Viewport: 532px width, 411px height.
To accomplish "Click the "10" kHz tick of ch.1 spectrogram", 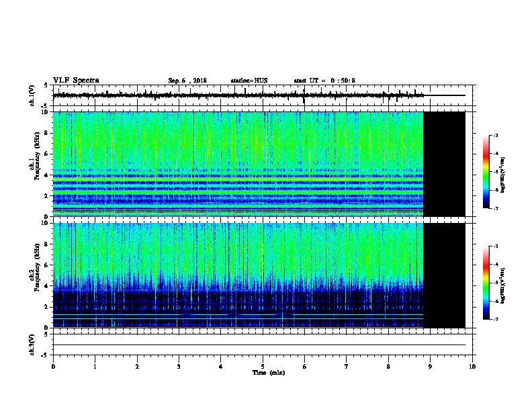I will tap(44, 112).
